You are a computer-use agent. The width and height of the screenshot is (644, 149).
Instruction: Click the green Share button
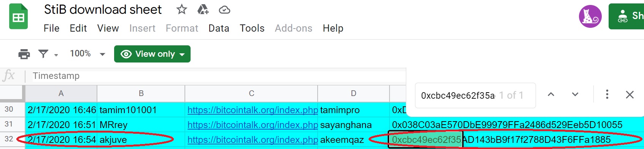coord(626,16)
